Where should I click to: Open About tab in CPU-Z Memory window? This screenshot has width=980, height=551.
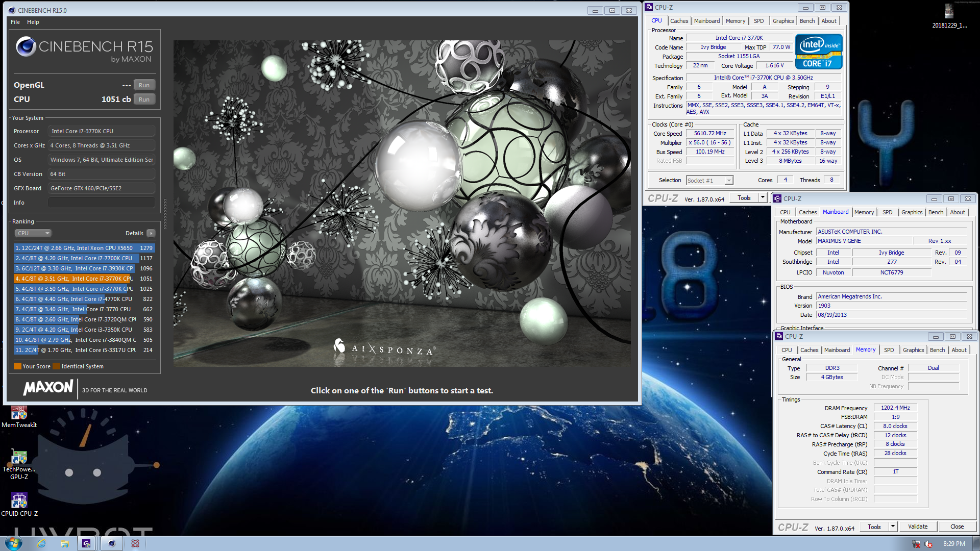click(959, 350)
